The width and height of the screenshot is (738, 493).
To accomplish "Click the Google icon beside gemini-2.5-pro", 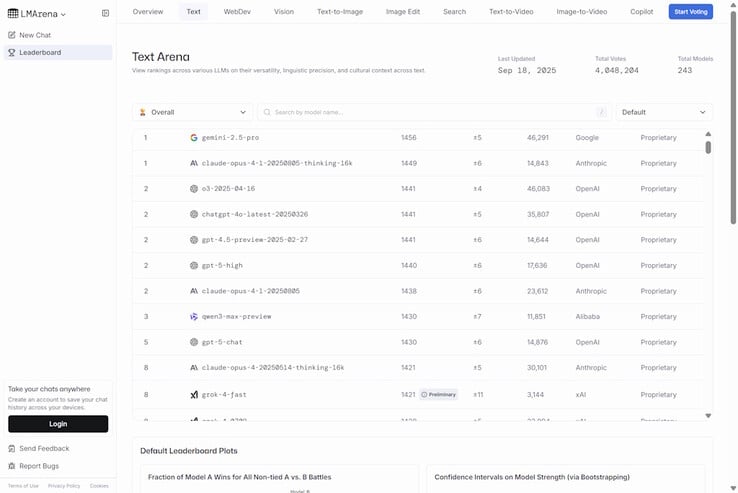I will coord(193,137).
